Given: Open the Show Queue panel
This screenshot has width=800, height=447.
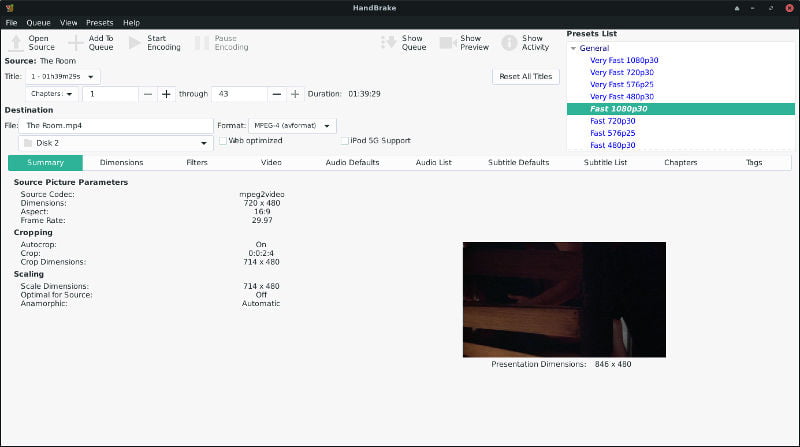Looking at the screenshot, I should [388, 43].
